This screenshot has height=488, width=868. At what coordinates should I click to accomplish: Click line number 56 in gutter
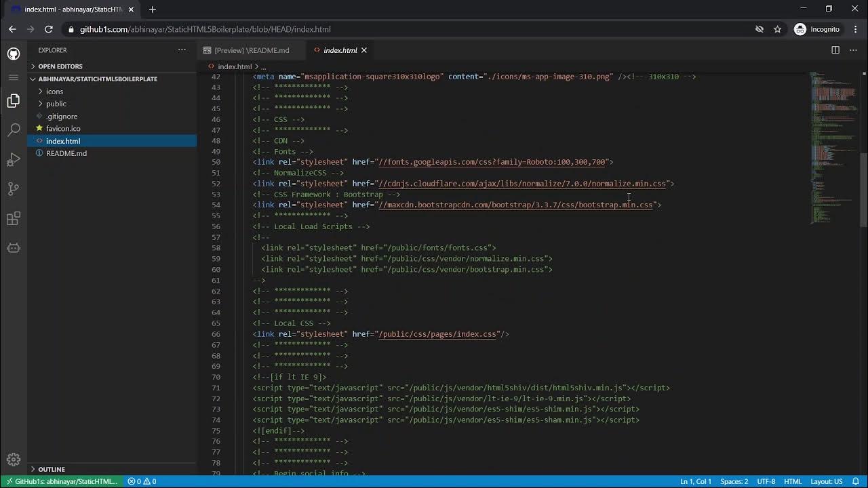tap(216, 226)
